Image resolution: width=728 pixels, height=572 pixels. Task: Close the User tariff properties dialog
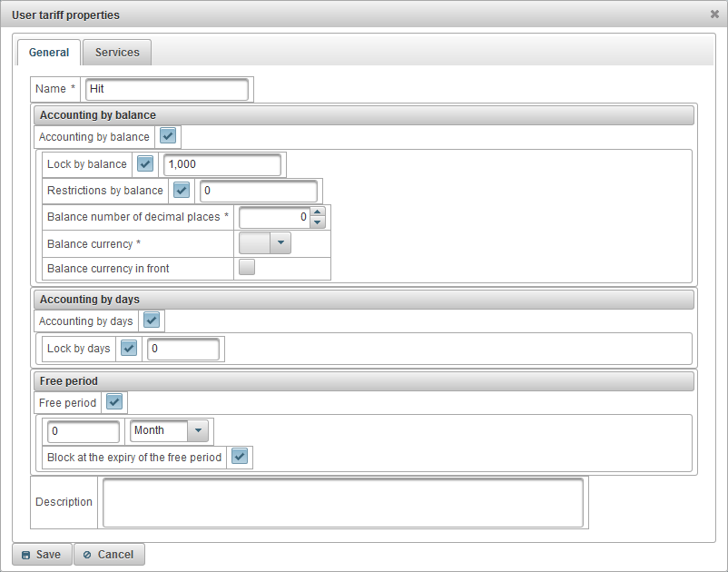click(x=714, y=15)
